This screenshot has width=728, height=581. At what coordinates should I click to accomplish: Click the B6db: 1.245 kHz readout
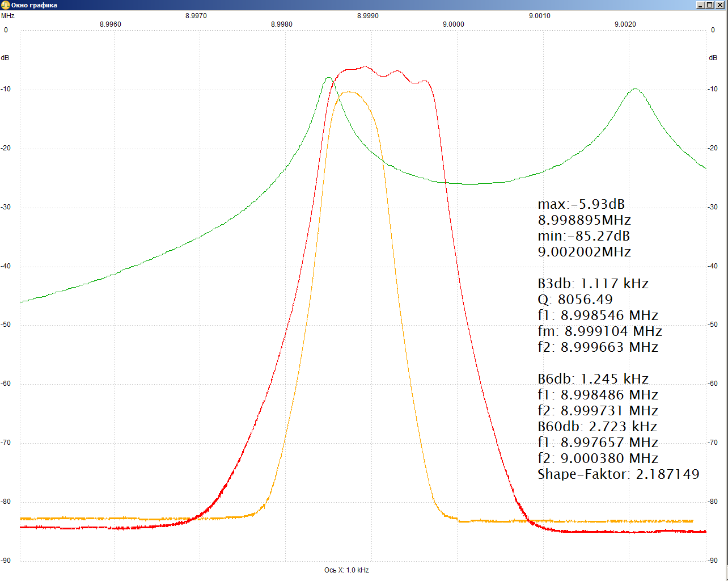(592, 379)
